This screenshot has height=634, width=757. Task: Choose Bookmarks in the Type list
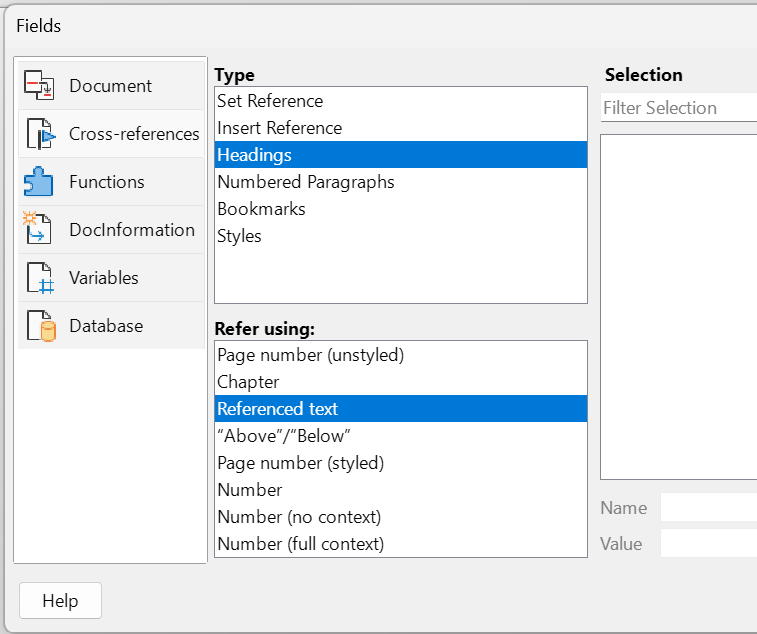(x=401, y=209)
